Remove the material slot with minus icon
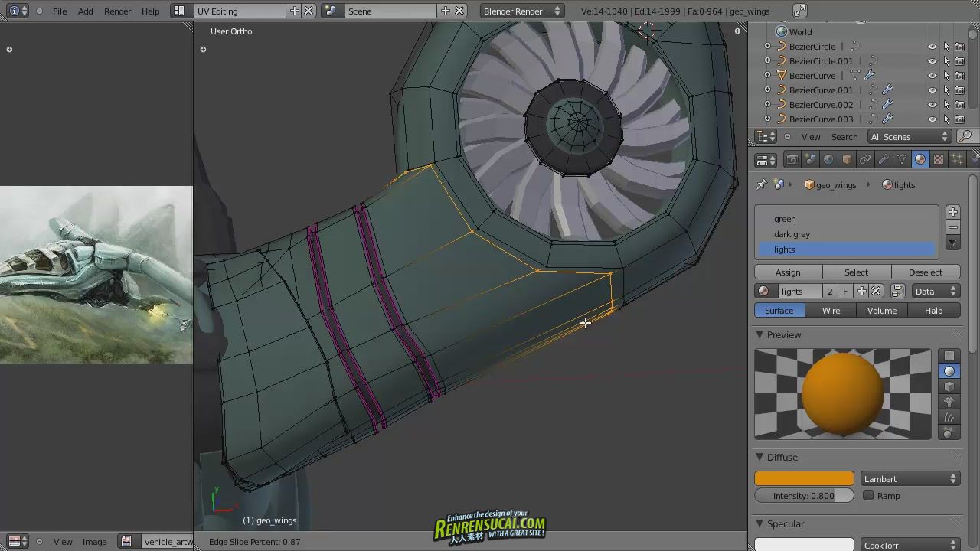This screenshot has width=980, height=551. tap(953, 227)
